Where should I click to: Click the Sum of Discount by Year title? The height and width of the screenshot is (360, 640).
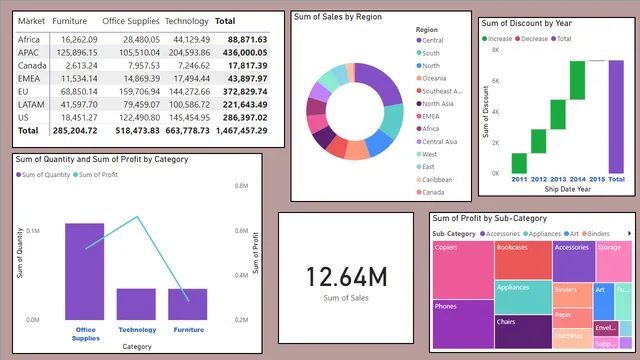click(x=527, y=23)
